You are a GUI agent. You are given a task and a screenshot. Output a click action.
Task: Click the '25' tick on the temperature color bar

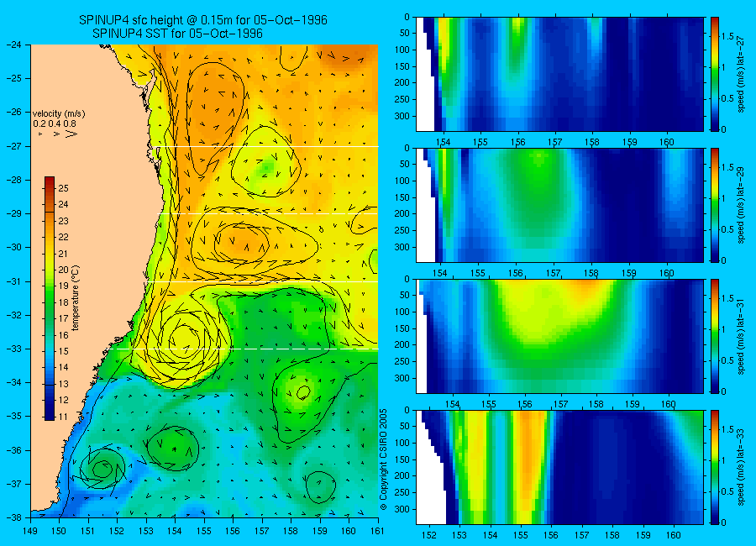pos(63,188)
